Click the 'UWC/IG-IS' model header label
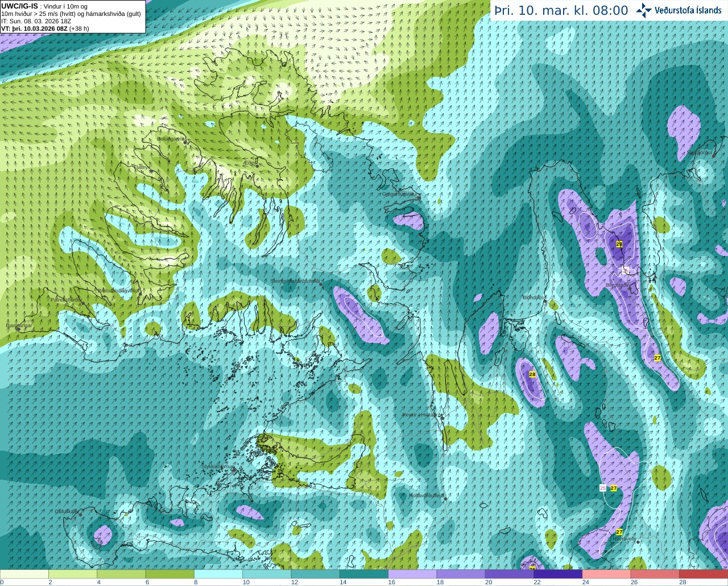This screenshot has height=586, width=728. pyautogui.click(x=19, y=6)
